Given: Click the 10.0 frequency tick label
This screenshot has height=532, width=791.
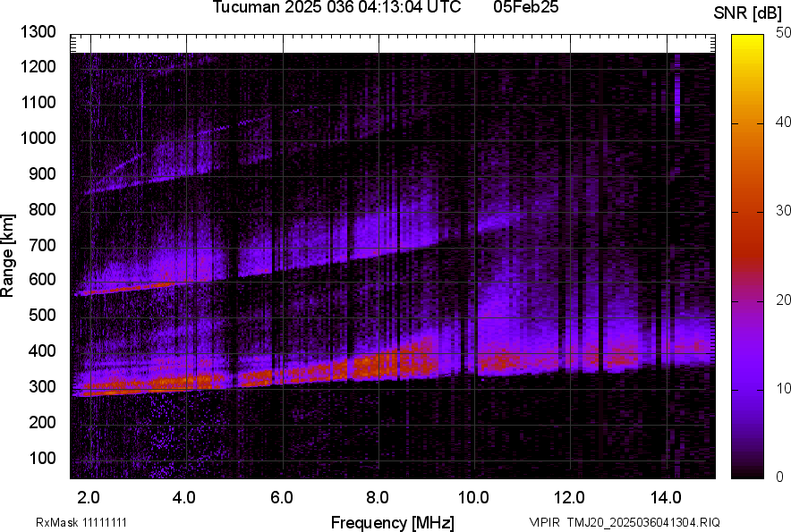Looking at the screenshot, I should pyautogui.click(x=473, y=498).
